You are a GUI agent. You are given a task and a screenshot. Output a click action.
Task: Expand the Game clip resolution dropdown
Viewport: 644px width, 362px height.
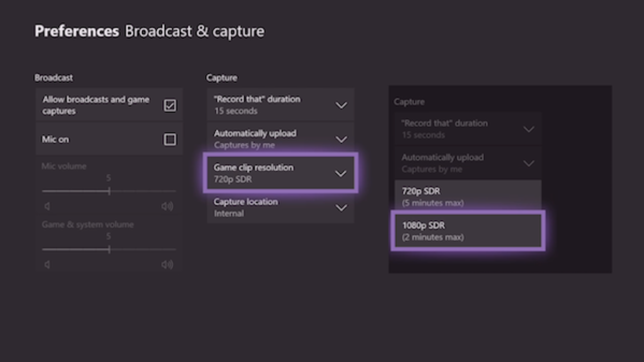tap(341, 173)
